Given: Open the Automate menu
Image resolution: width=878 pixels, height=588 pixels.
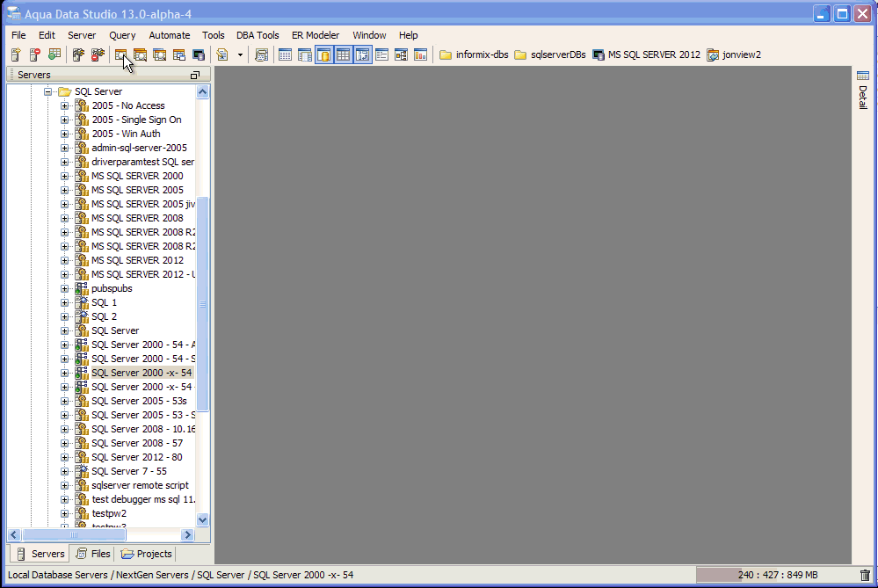Looking at the screenshot, I should point(169,35).
